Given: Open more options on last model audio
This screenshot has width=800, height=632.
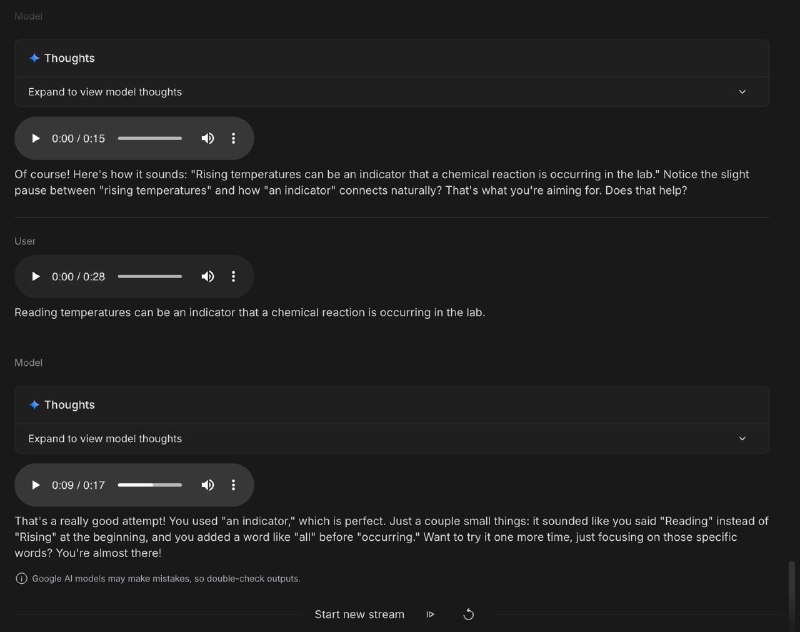Looking at the screenshot, I should (x=234, y=485).
